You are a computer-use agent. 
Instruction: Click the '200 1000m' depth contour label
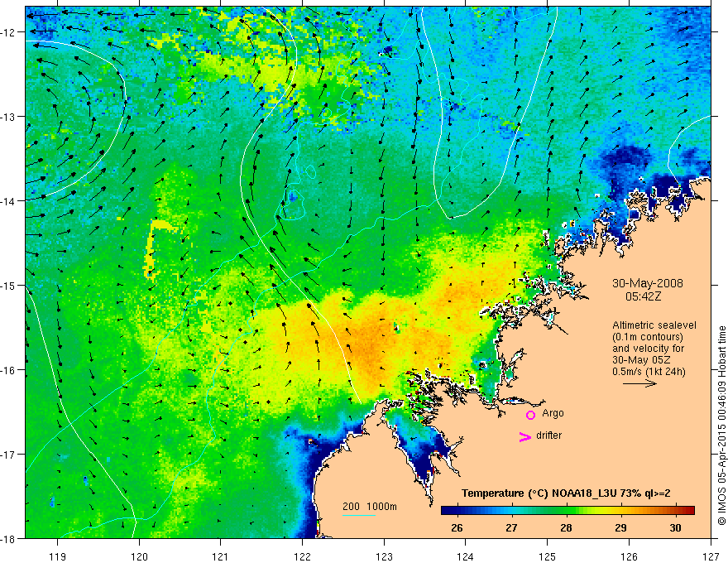tap(370, 507)
